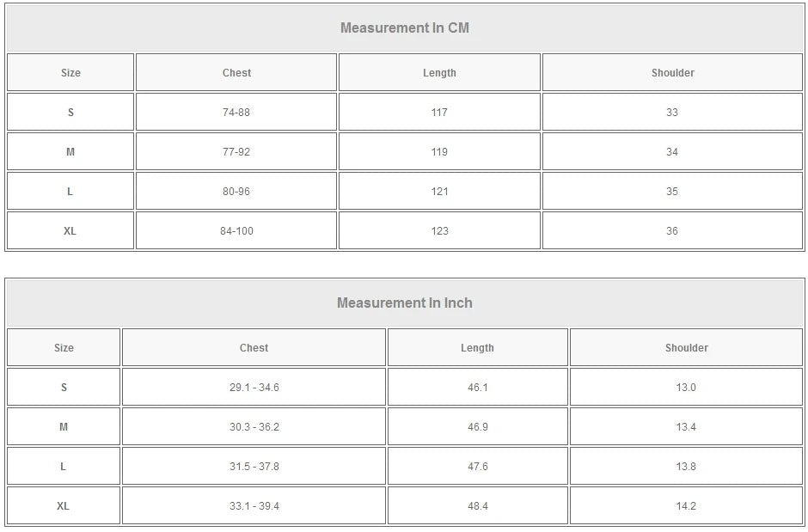Click the M size cell in the Inch table

64,427
